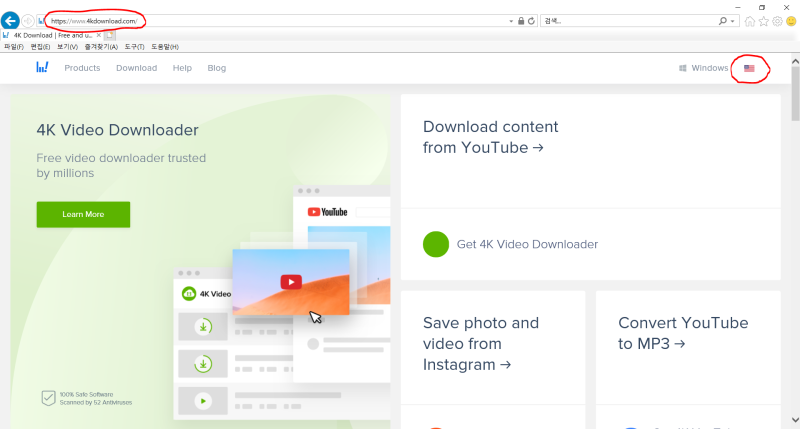Click the page scrollbar down arrow
This screenshot has width=800, height=429.
click(795, 420)
